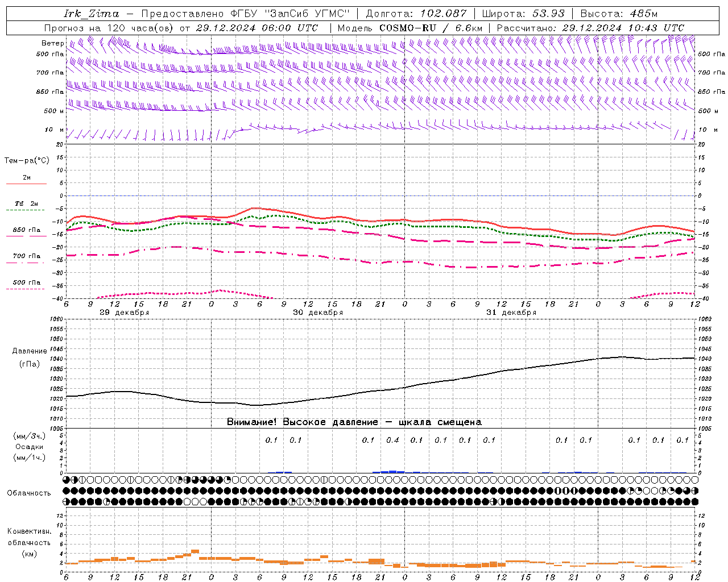Click "Рассчитано: 29.12.2024 10:43 UTC" timestamp

click(590, 28)
